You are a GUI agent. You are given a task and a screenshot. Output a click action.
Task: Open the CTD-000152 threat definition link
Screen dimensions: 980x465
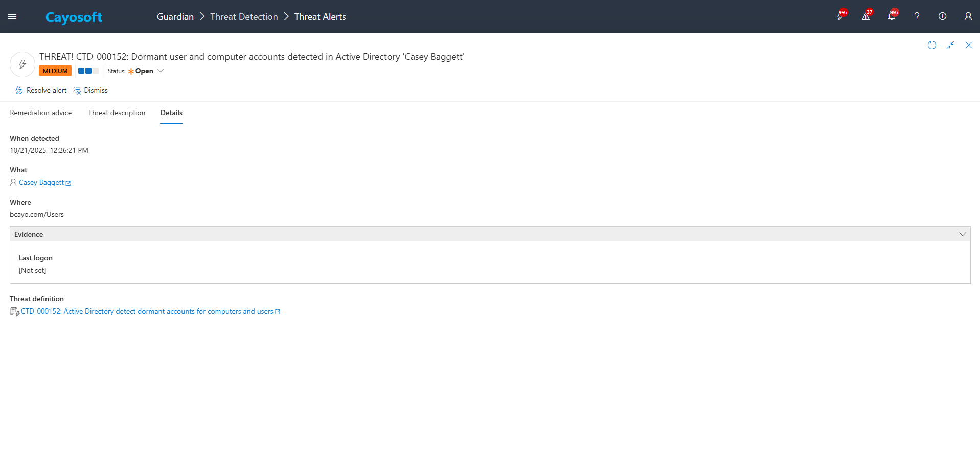point(148,311)
